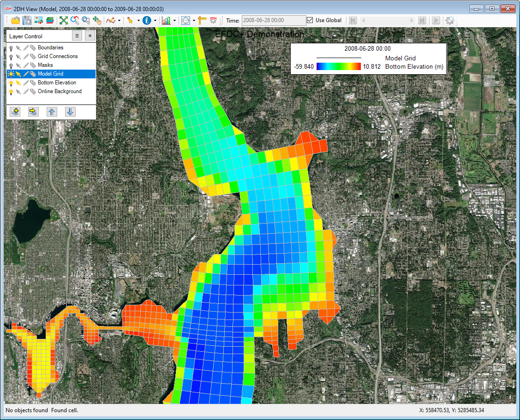This screenshot has height=420, width=520.
Task: Select the Bottom Elevation layer
Action: pyautogui.click(x=57, y=83)
